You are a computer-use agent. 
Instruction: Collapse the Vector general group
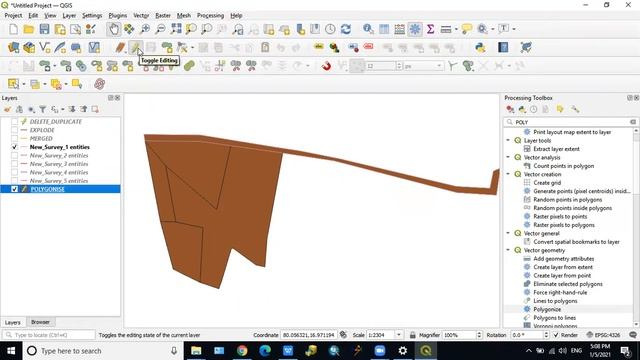[x=509, y=233]
